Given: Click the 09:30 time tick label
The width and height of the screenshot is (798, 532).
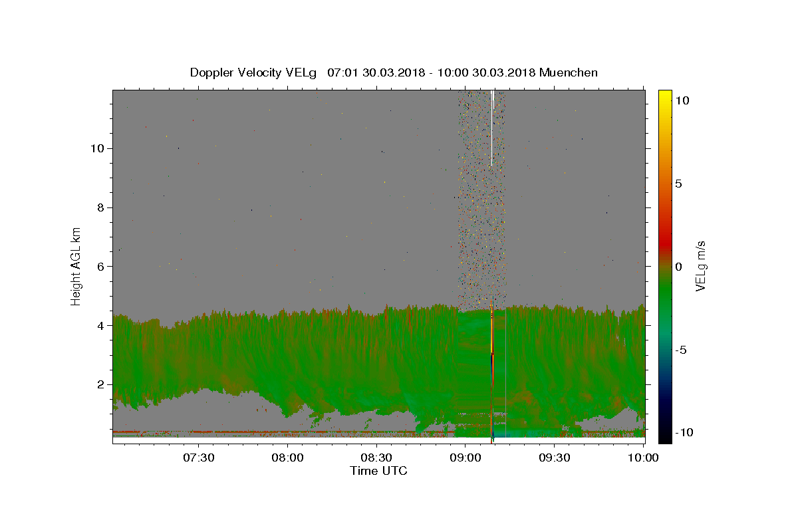Looking at the screenshot, I should coord(555,458).
